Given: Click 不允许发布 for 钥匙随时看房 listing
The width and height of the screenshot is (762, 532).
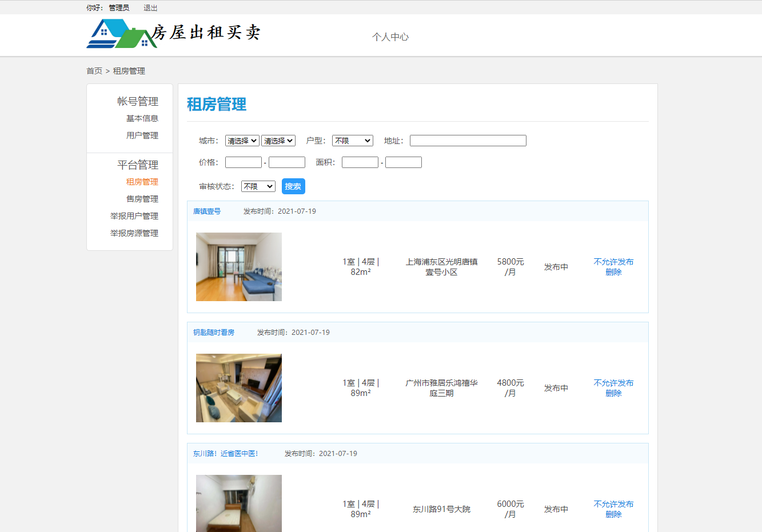Looking at the screenshot, I should [613, 383].
